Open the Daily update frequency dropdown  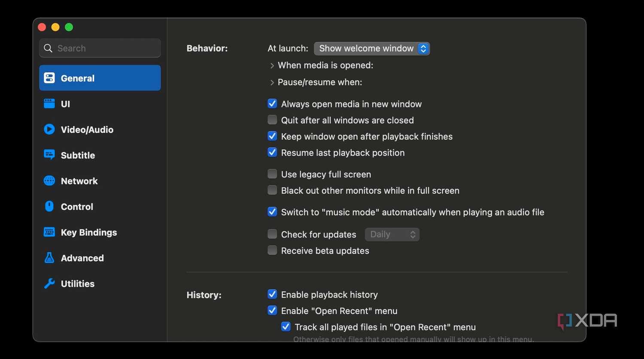click(392, 234)
